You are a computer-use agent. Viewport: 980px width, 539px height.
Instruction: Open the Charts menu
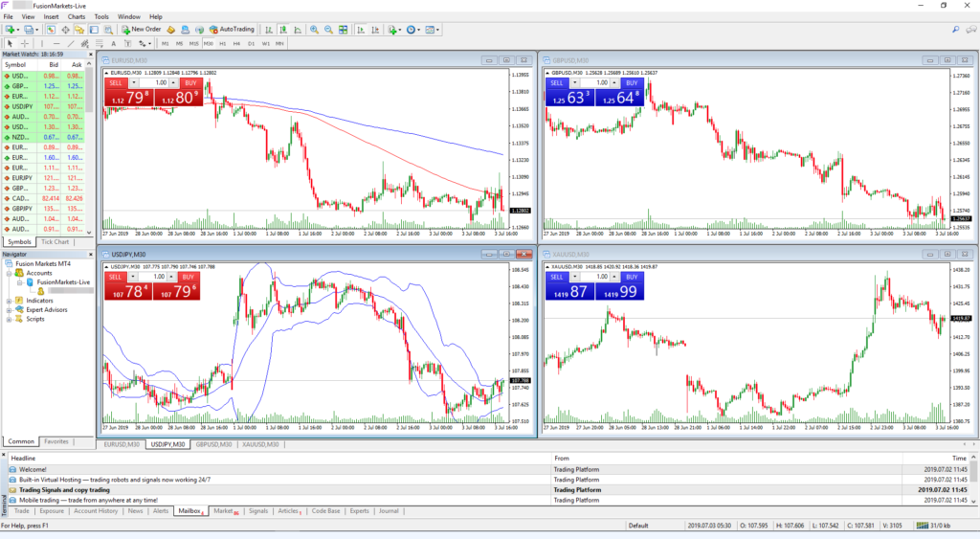pyautogui.click(x=76, y=16)
